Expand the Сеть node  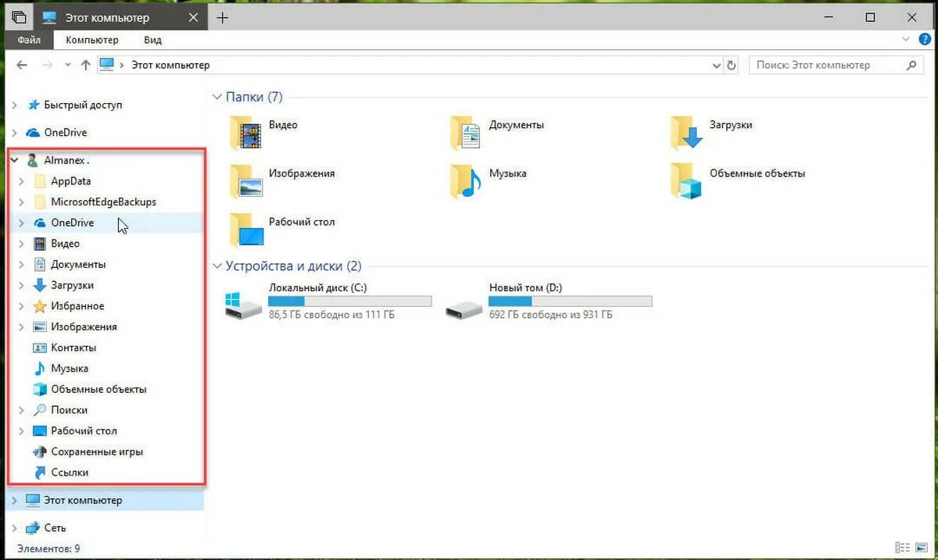[15, 528]
